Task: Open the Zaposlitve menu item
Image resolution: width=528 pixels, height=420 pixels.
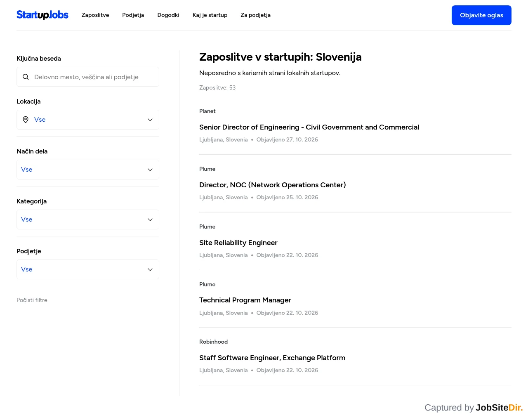Action: (95, 15)
